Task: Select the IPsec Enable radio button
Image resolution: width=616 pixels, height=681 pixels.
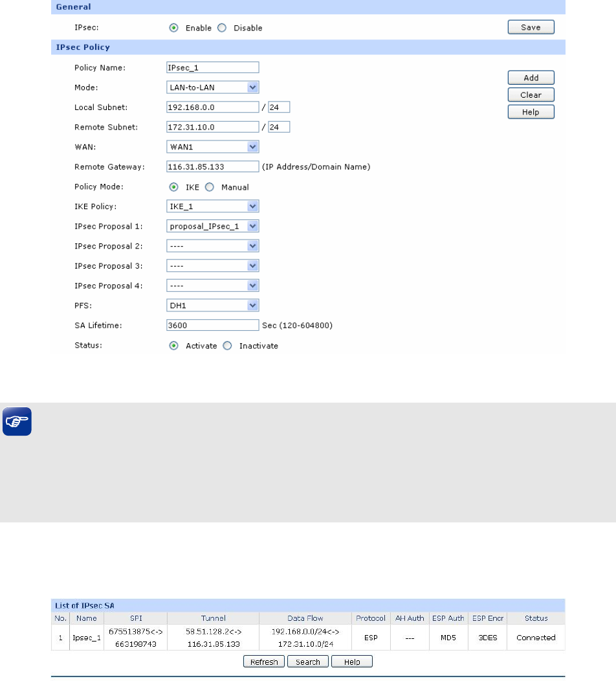Action: pos(173,28)
